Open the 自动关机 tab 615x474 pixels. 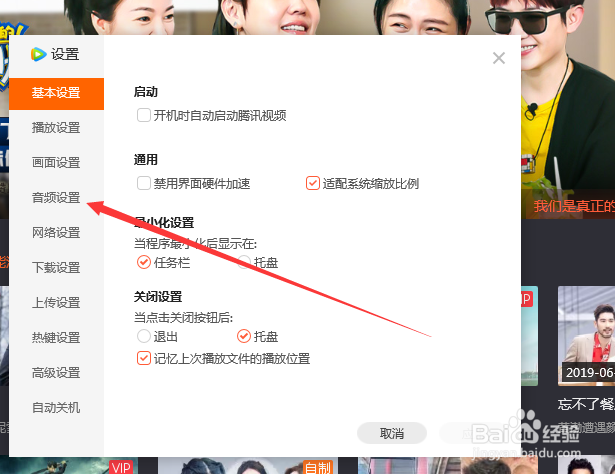pos(56,408)
